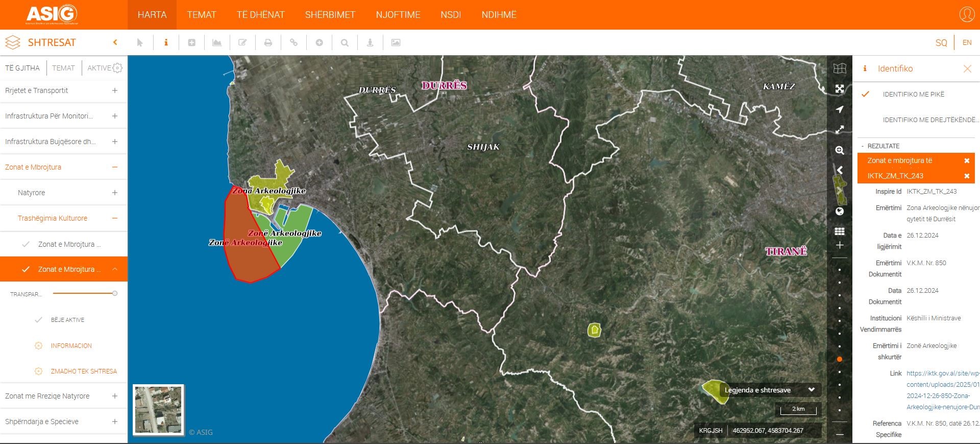The width and height of the screenshot is (980, 444).
Task: Click the SHTRESAT layers stack icon
Action: tap(13, 42)
